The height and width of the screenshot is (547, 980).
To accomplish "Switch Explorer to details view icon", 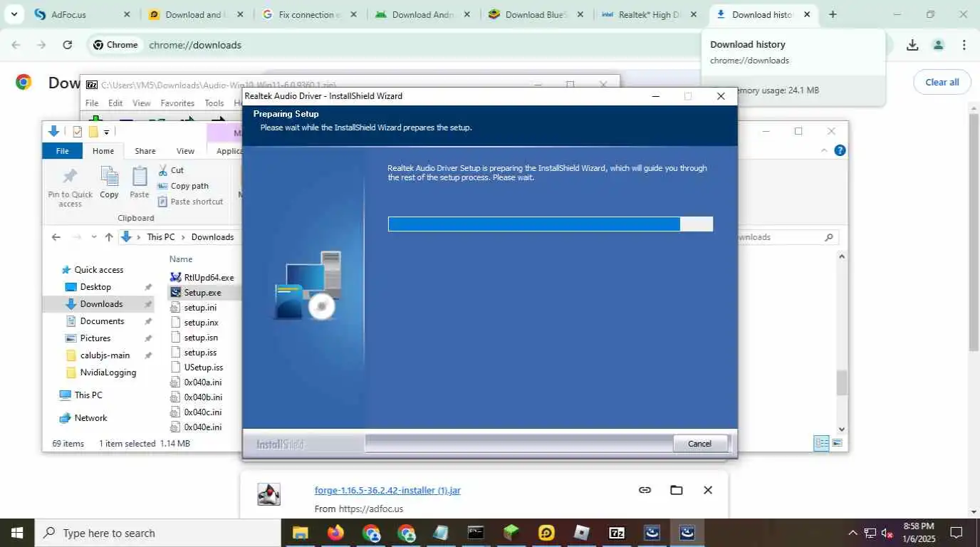I will point(821,443).
